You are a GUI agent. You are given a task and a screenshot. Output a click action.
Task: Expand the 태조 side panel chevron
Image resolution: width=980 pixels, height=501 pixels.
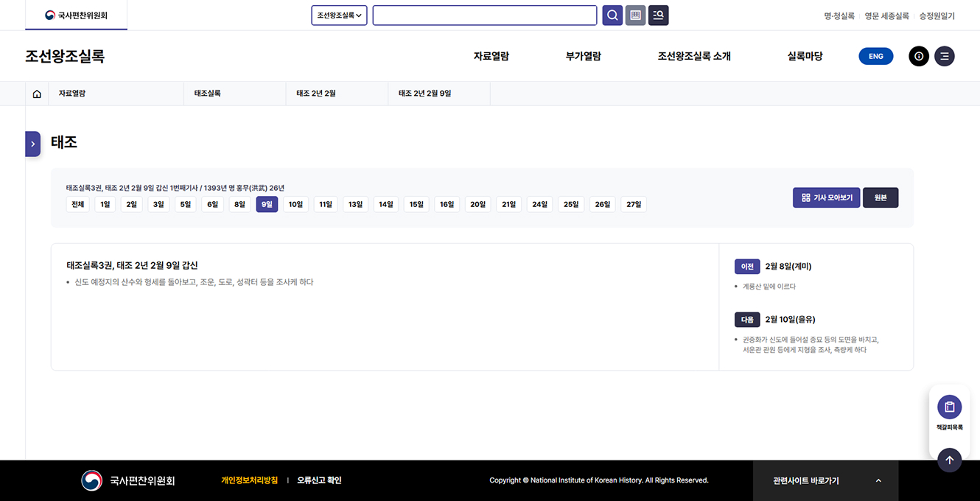pyautogui.click(x=32, y=144)
